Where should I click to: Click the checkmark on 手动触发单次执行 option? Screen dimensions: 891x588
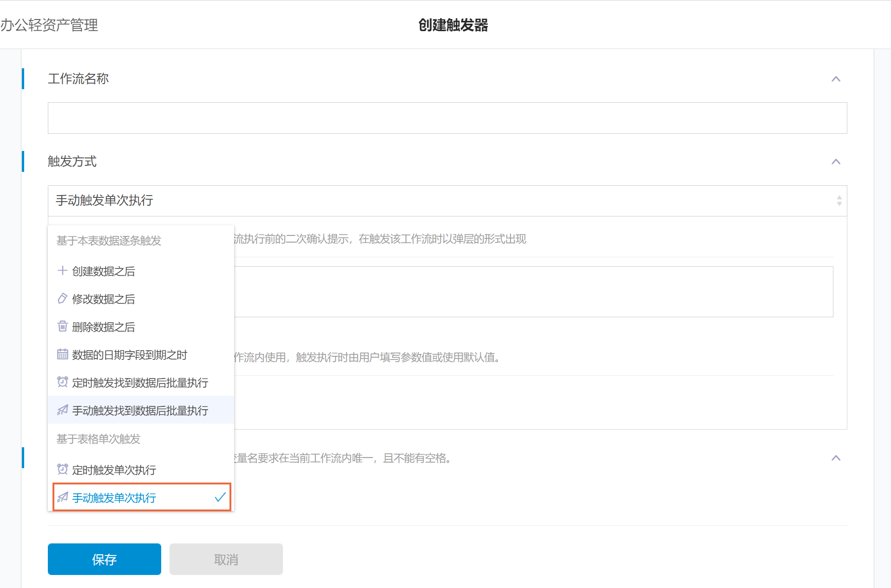pos(220,497)
